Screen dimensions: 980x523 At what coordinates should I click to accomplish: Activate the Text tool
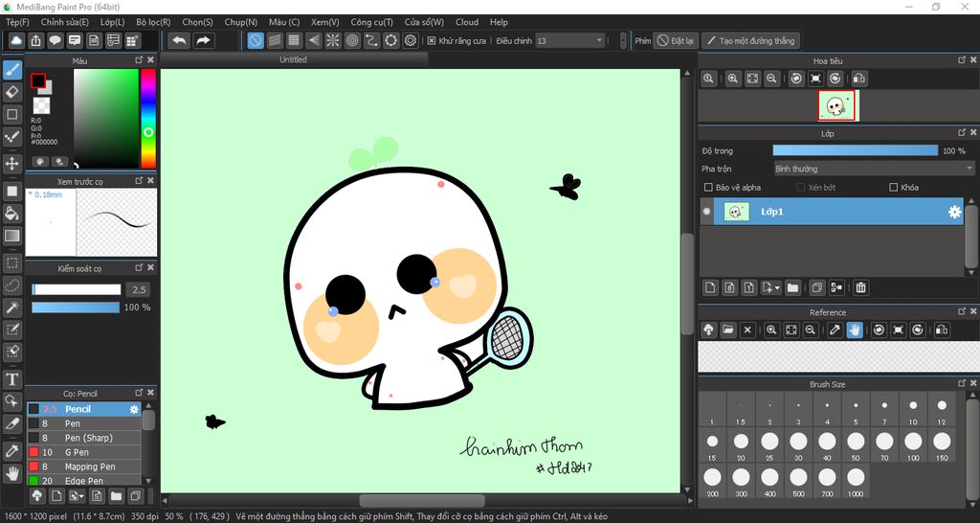tap(12, 379)
